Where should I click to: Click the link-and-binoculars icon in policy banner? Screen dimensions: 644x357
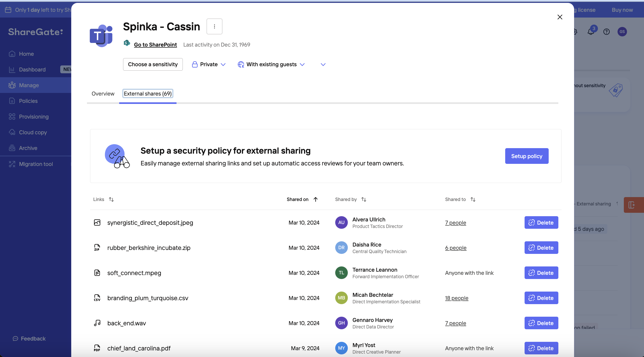(x=117, y=156)
